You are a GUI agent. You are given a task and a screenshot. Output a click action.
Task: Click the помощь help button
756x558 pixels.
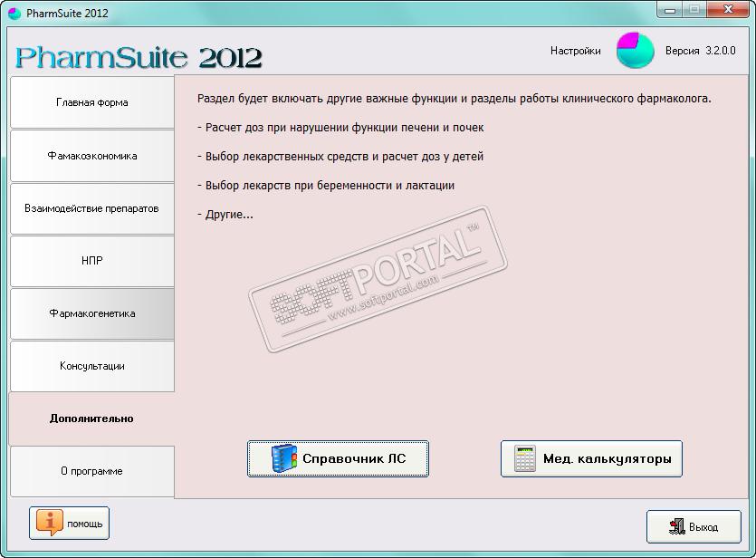[70, 524]
